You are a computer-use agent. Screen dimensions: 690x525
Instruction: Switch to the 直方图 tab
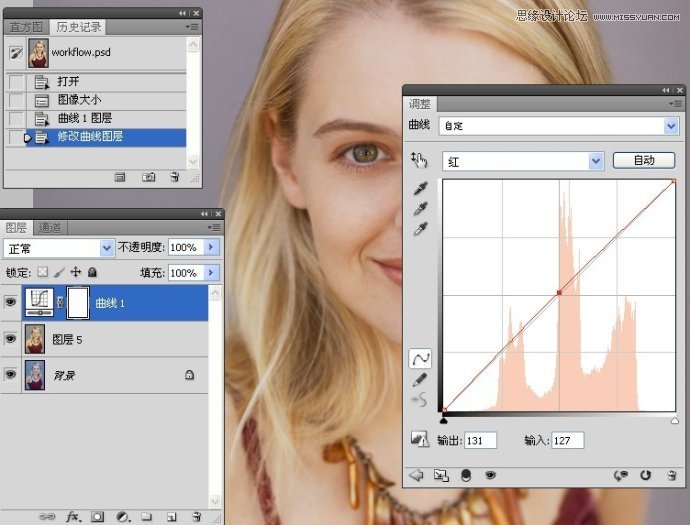[26, 27]
